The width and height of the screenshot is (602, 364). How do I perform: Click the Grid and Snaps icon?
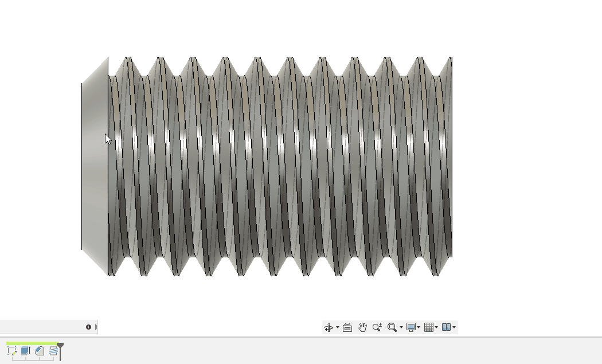click(429, 327)
